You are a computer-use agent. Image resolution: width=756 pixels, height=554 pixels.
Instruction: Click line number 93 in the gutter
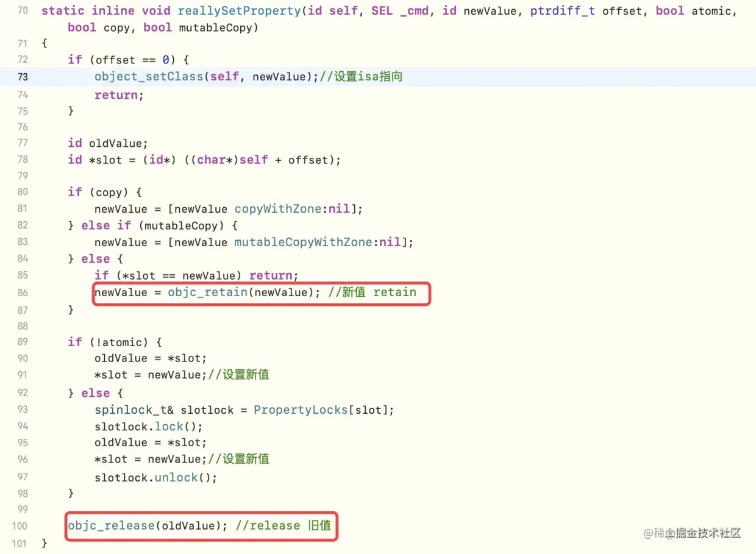click(x=23, y=410)
